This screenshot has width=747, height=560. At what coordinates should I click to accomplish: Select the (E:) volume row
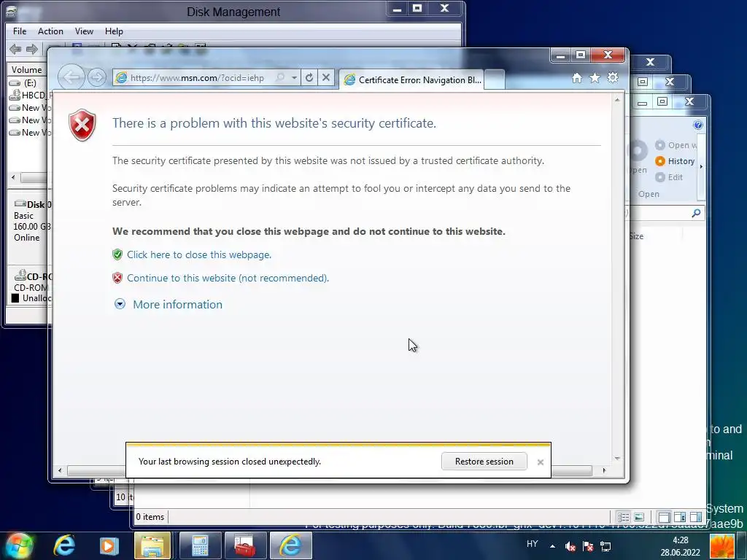click(28, 83)
